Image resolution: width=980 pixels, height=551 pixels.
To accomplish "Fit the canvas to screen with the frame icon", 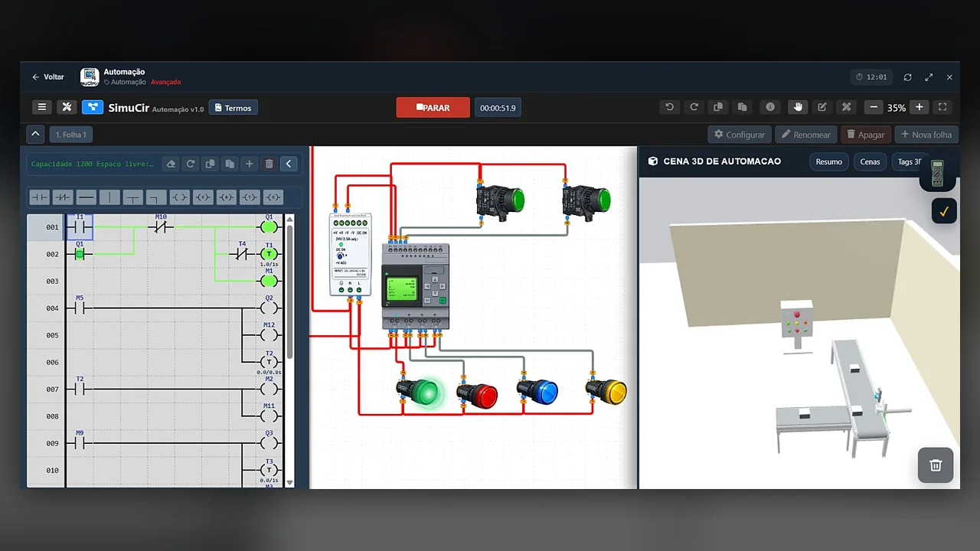I will coord(943,107).
